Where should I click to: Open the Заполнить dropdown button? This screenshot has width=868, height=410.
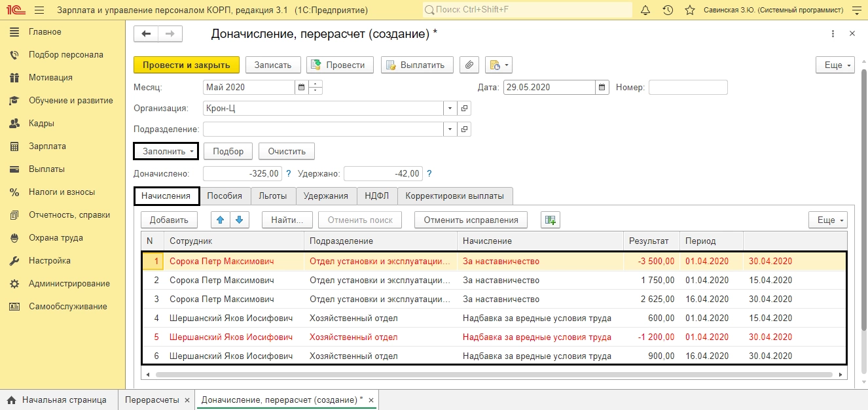(x=166, y=151)
